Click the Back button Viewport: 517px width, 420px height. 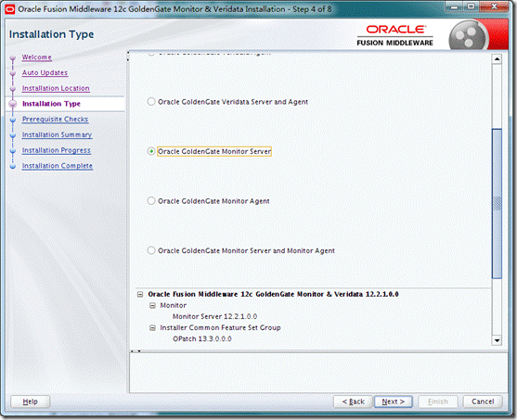353,401
